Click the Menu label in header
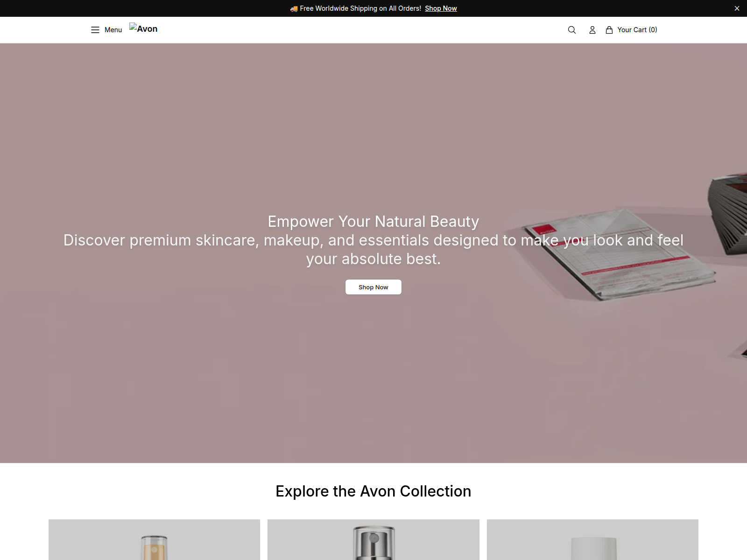 tap(113, 30)
